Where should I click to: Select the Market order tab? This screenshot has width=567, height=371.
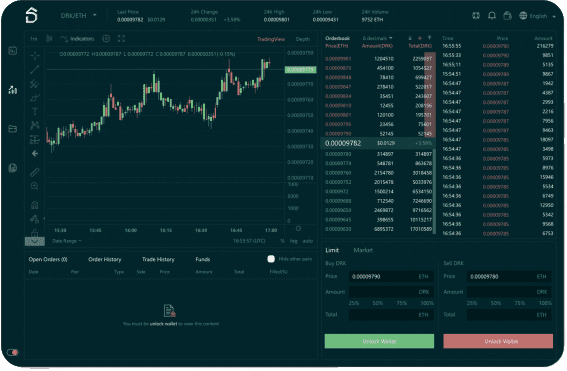tap(363, 250)
